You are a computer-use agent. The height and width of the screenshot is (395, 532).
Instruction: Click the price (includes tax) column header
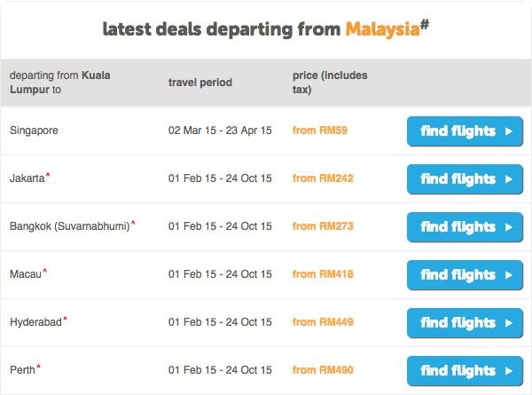[330, 83]
